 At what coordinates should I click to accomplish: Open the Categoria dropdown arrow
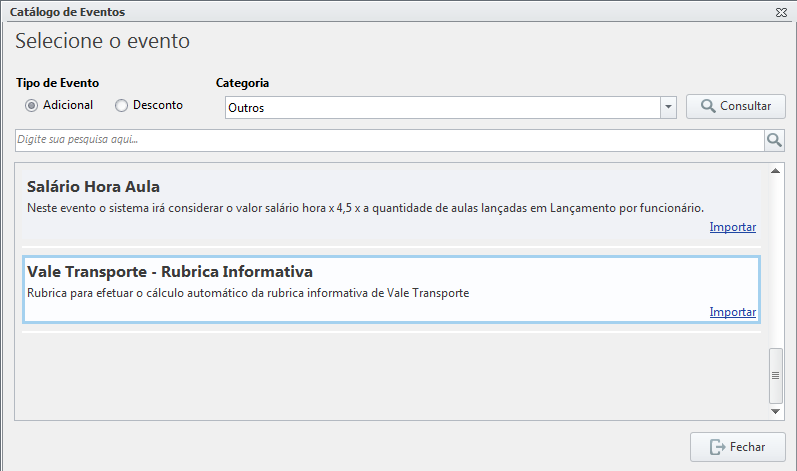coord(668,107)
